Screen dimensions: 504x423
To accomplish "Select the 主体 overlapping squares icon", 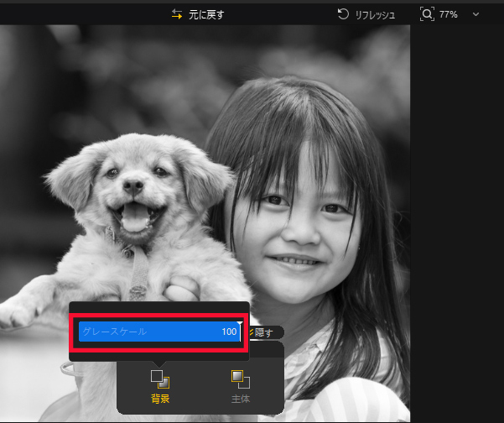I will [x=240, y=379].
